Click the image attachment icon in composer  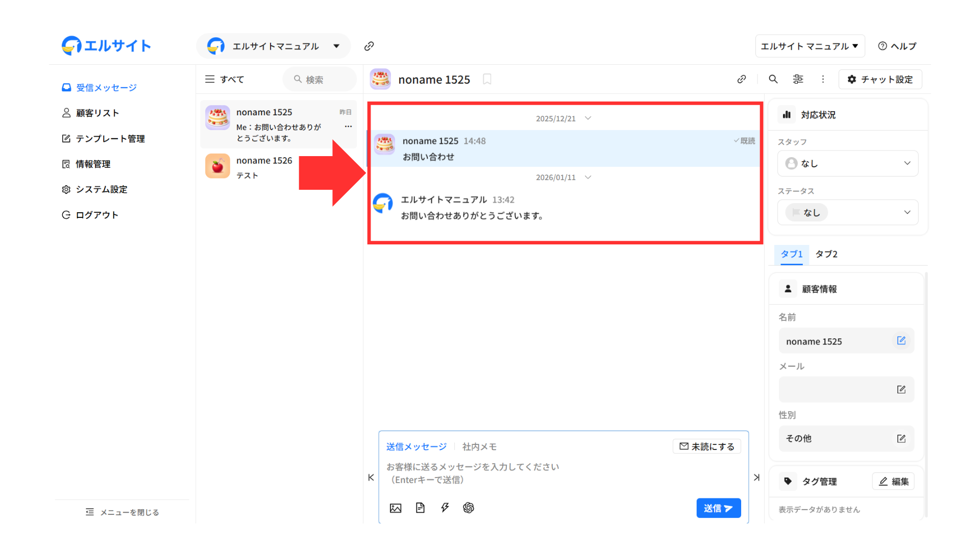[396, 508]
